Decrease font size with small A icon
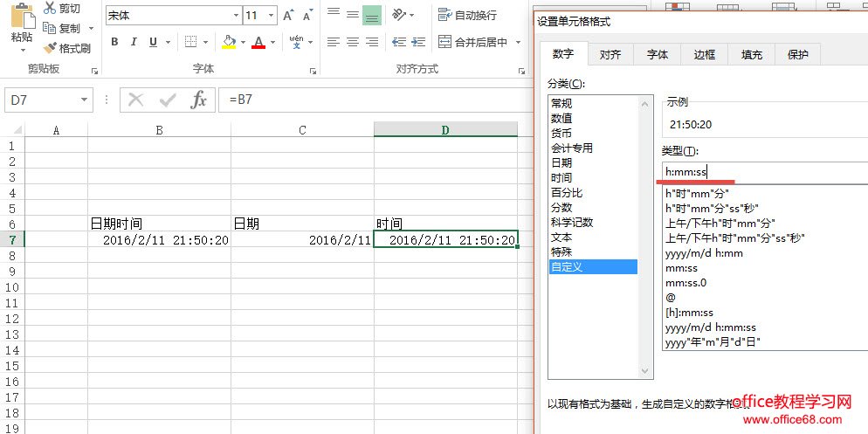The height and width of the screenshot is (434, 868). coord(307,16)
